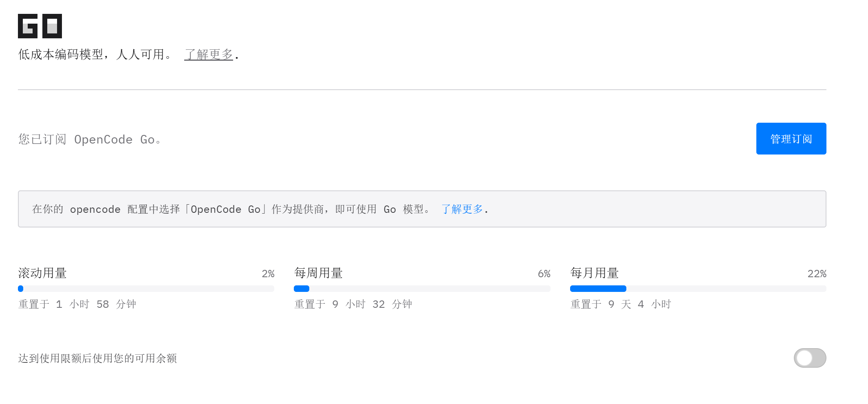Click the 6% weekly usage value
The width and height of the screenshot is (868, 404).
point(544,274)
